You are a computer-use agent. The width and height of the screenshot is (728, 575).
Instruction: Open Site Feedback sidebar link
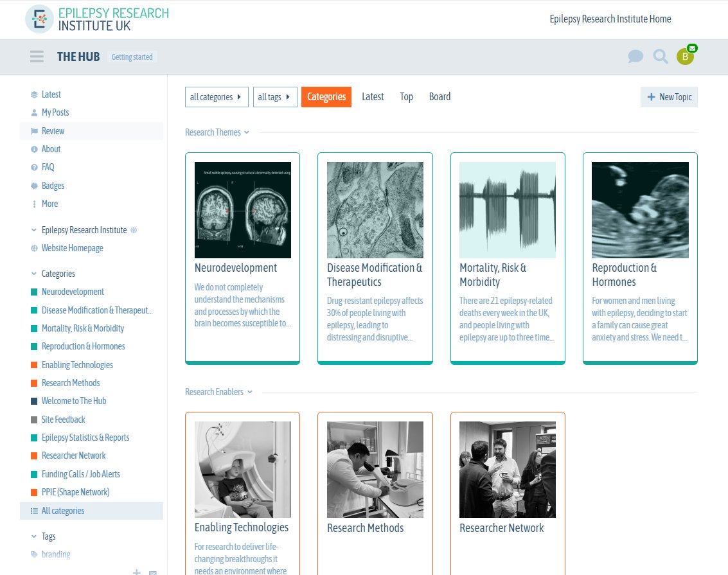[63, 420]
